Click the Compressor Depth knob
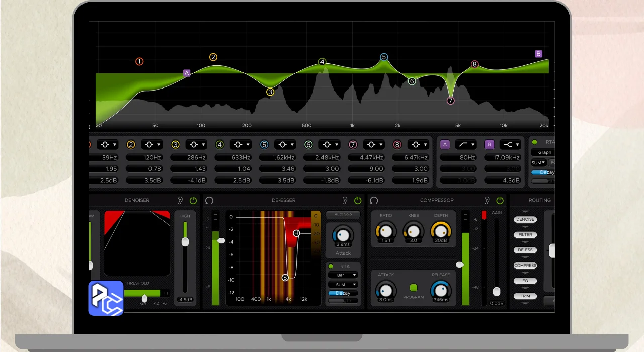This screenshot has height=352, width=644. (441, 231)
